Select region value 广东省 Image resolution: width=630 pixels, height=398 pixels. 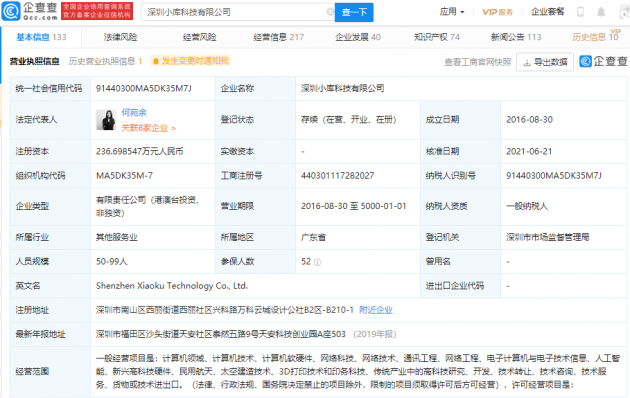pyautogui.click(x=313, y=237)
